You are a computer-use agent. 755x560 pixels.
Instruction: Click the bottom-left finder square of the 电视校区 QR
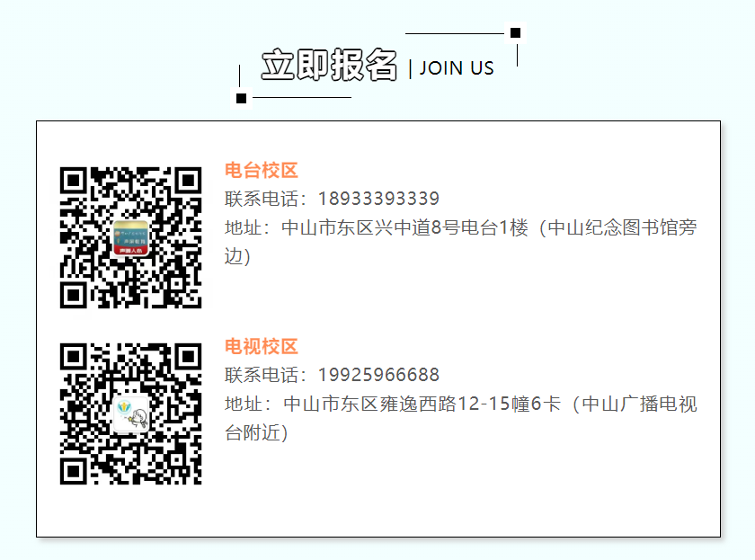74,471
